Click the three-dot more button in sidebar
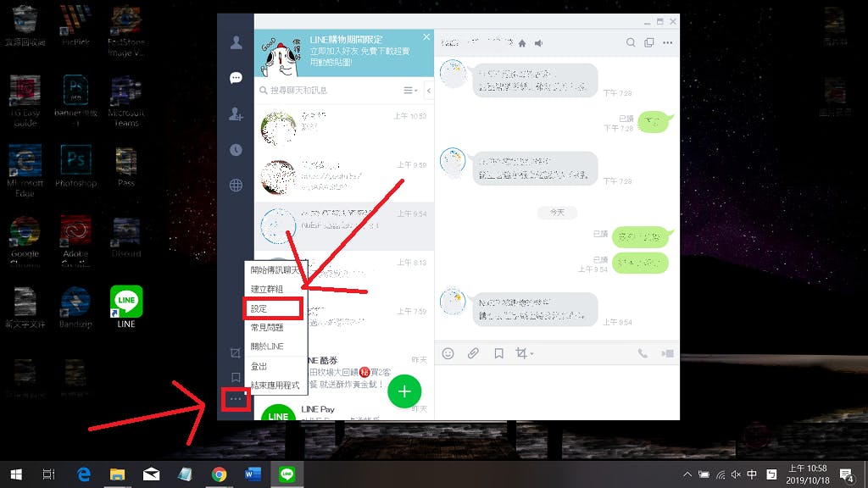 [x=236, y=399]
